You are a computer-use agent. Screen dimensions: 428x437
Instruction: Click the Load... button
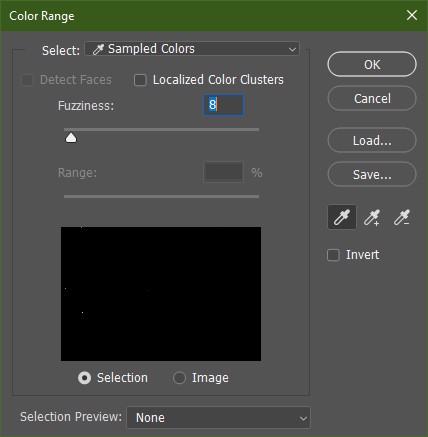coord(372,140)
